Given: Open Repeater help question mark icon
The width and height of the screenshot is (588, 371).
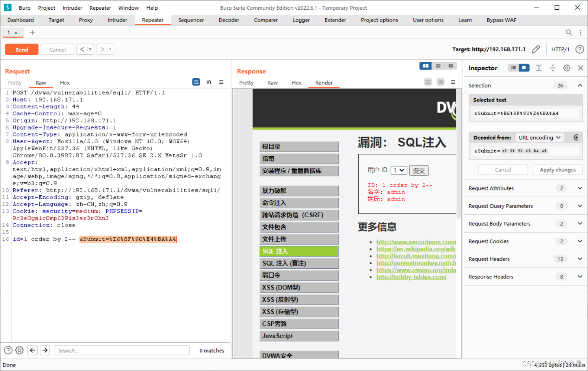Looking at the screenshot, I should pyautogui.click(x=579, y=49).
